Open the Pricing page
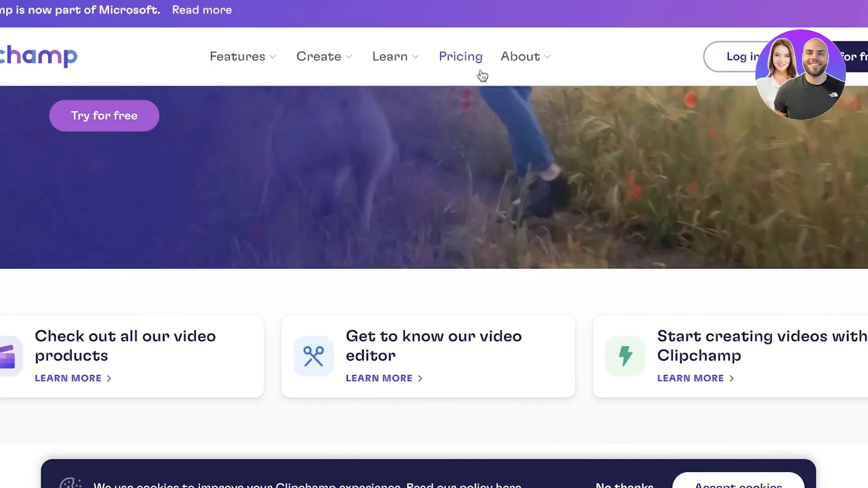 461,56
